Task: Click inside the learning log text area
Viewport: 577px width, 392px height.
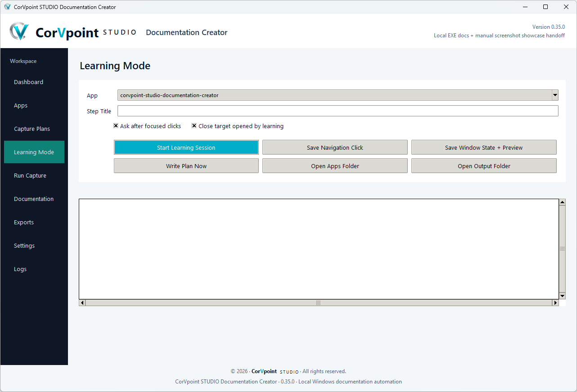Action: point(319,249)
